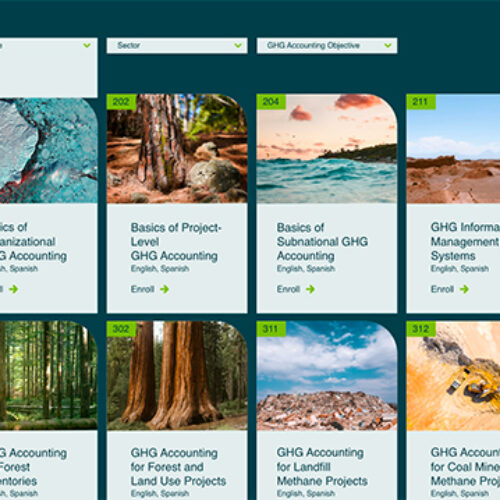Click the green 211 course number badge

coord(421,102)
